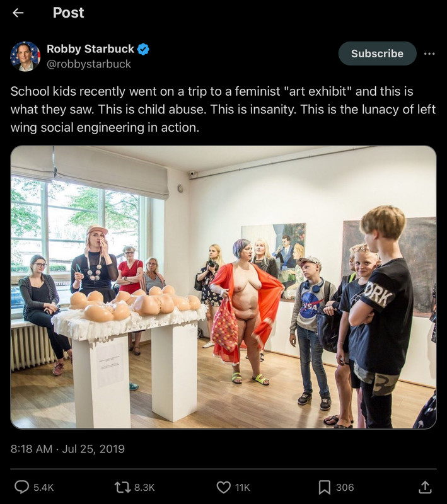This screenshot has width=447, height=504.
Task: Select the Post header title
Action: [68, 13]
